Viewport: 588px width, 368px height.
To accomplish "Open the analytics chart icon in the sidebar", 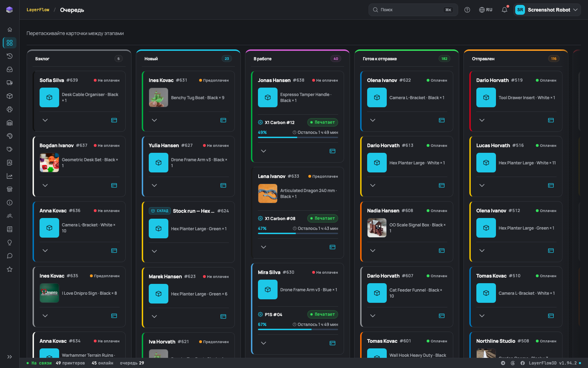I will tap(10, 176).
